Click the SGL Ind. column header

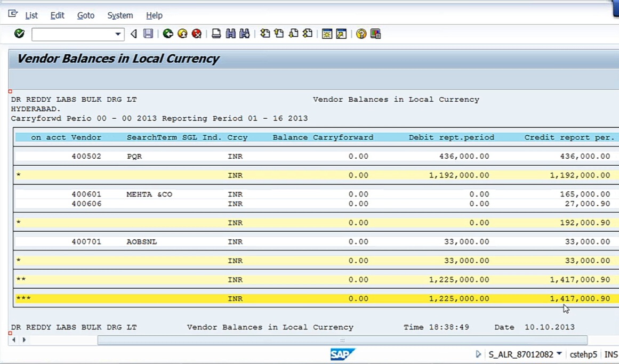click(x=202, y=137)
